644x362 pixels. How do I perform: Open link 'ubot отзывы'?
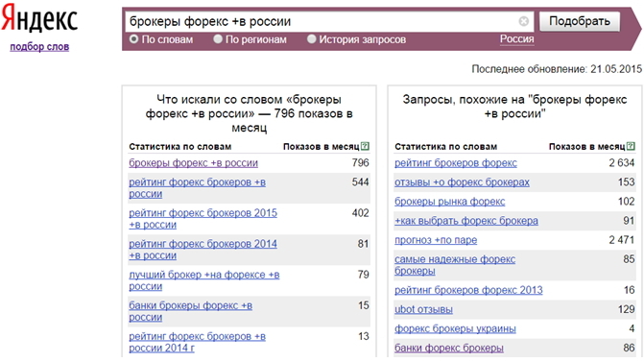point(423,309)
